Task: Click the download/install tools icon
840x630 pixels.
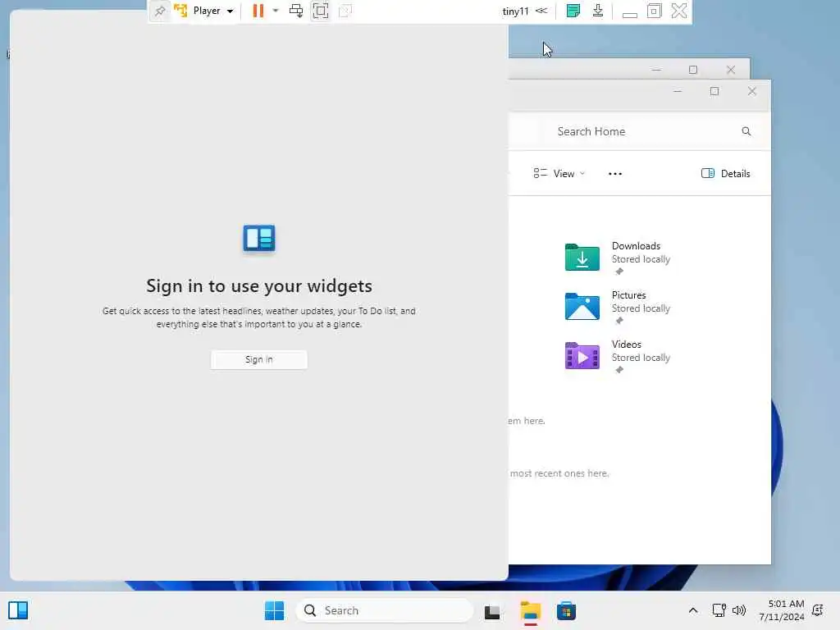Action: tap(598, 11)
